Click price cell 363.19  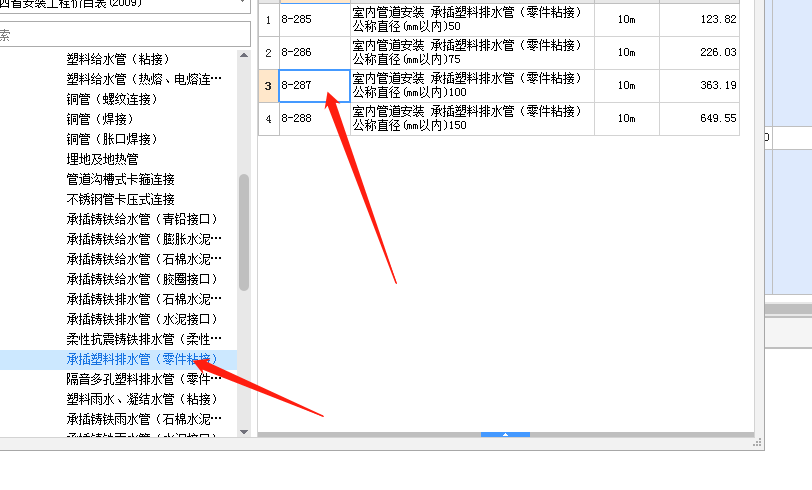699,86
